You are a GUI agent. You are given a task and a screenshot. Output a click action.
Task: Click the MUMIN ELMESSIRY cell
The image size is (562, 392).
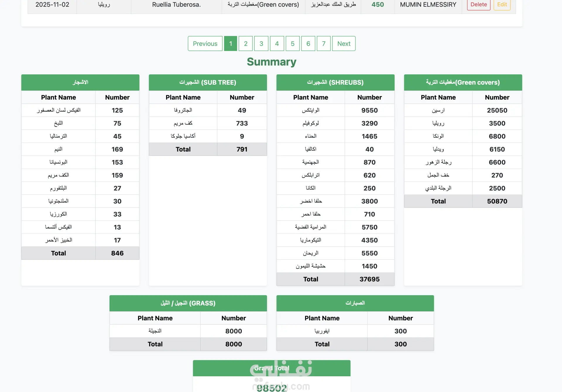pyautogui.click(x=428, y=5)
